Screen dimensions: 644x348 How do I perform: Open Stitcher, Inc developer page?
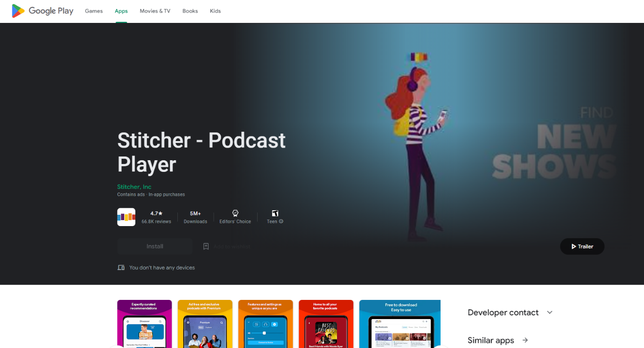134,187
